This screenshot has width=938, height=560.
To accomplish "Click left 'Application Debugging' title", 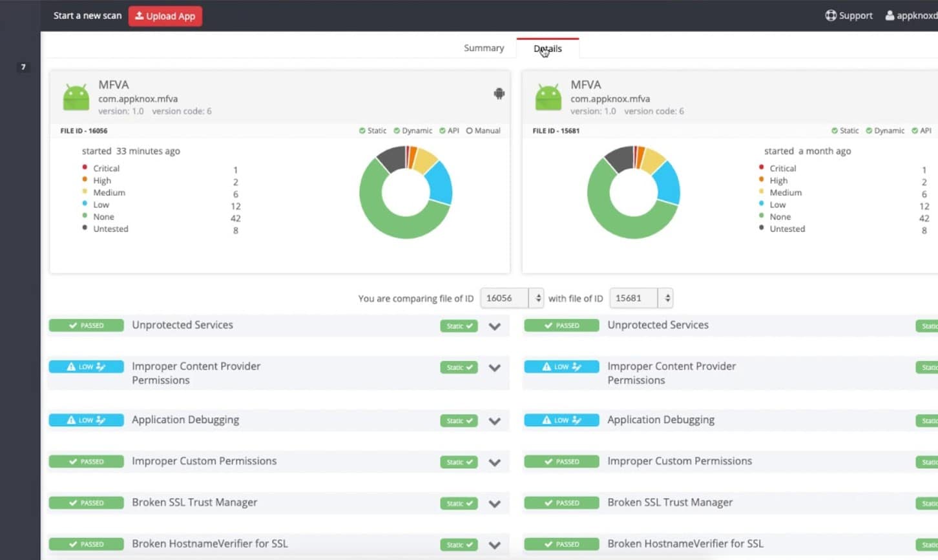I will click(185, 420).
